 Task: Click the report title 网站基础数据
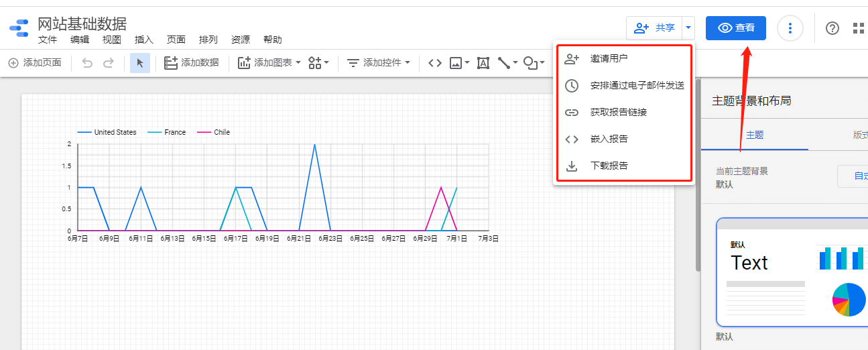82,23
